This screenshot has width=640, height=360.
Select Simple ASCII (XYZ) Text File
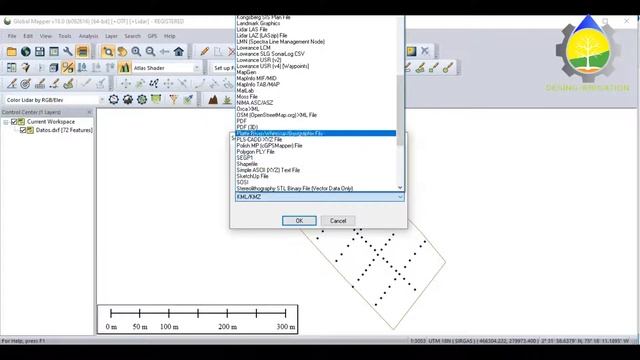(x=316, y=170)
